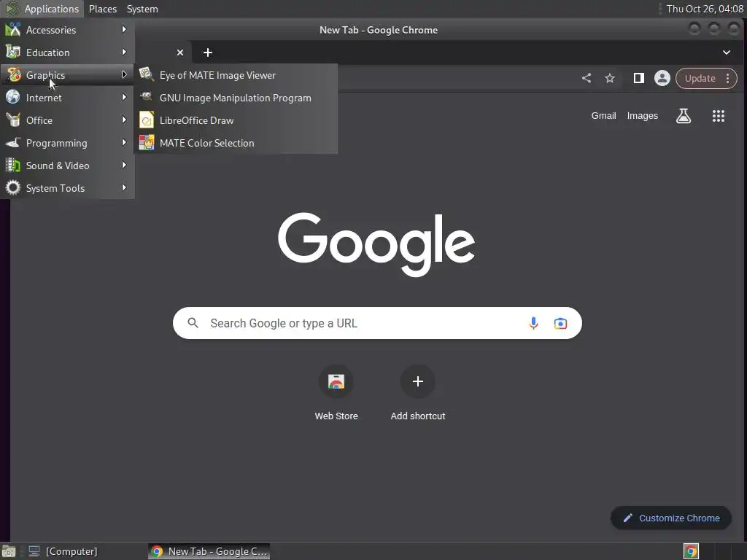Screen dimensions: 747x560
Task: Click the share page icon
Action: [587, 78]
